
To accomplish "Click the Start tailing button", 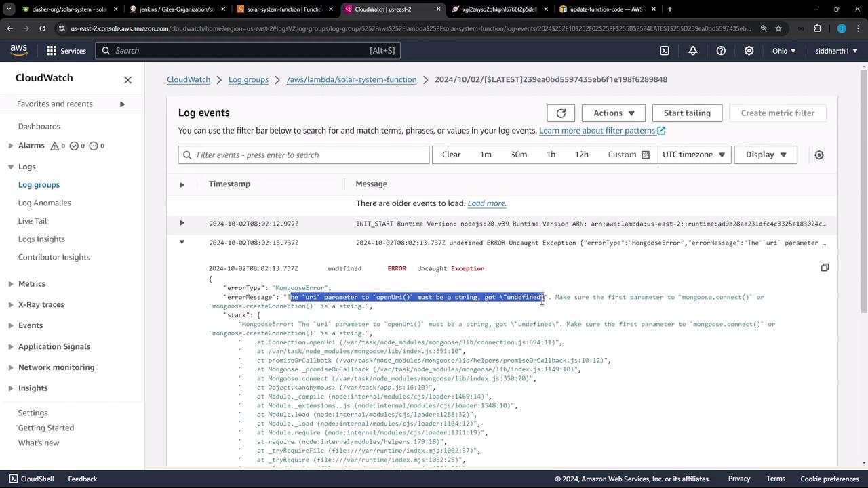I will (686, 113).
